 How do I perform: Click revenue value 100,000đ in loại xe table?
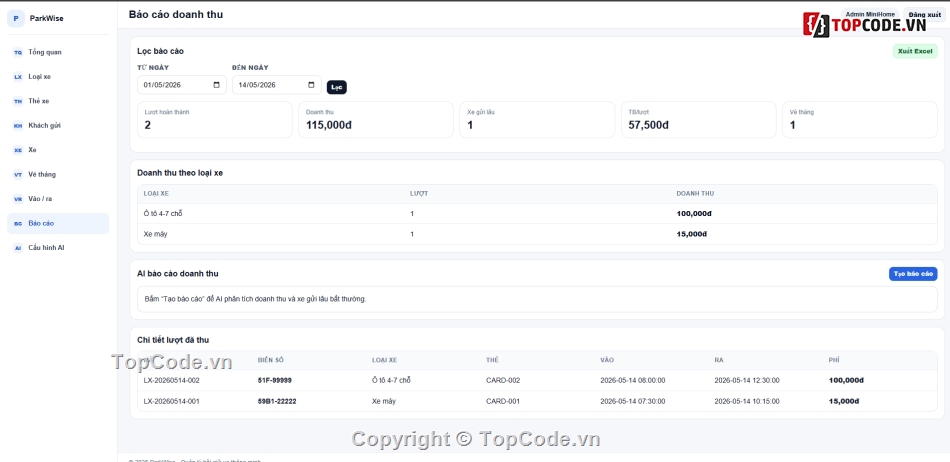[694, 214]
